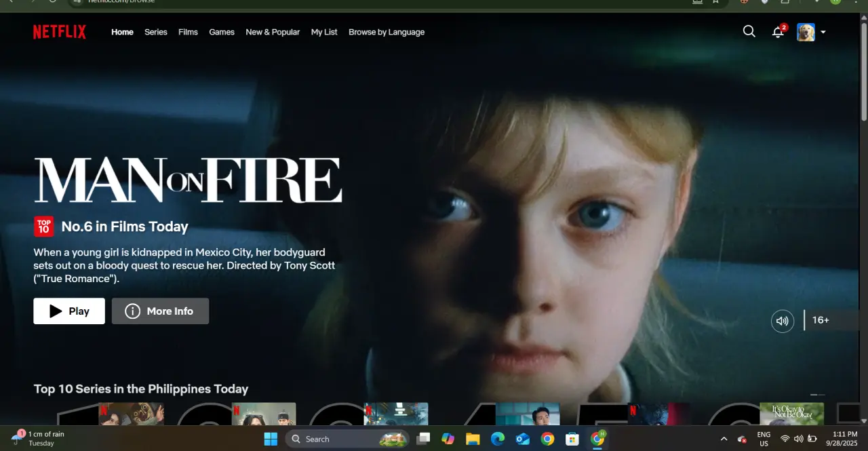The width and height of the screenshot is (868, 451).
Task: Open Task View from the taskbar
Action: 424,439
